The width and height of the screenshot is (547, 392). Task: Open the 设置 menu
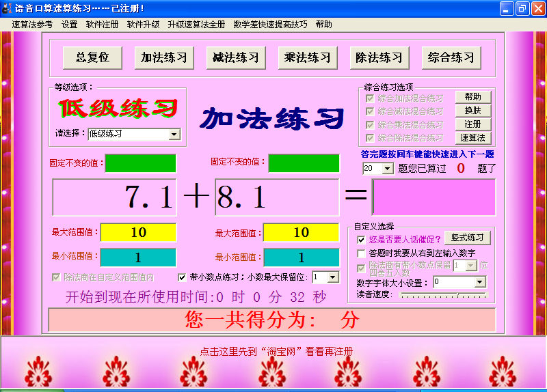coord(69,25)
